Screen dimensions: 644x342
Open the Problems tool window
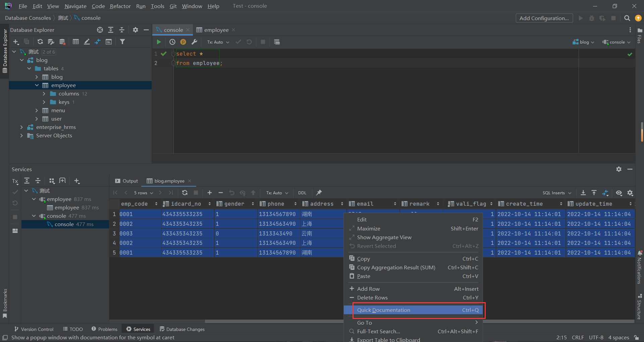104,329
